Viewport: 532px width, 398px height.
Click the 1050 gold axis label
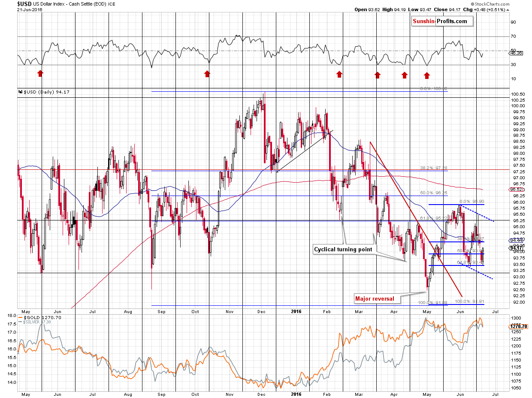click(517, 388)
